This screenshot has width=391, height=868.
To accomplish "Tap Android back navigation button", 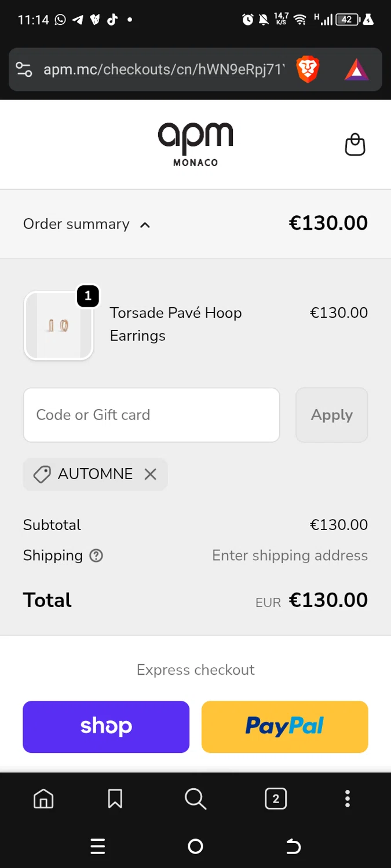I will pyautogui.click(x=294, y=847).
